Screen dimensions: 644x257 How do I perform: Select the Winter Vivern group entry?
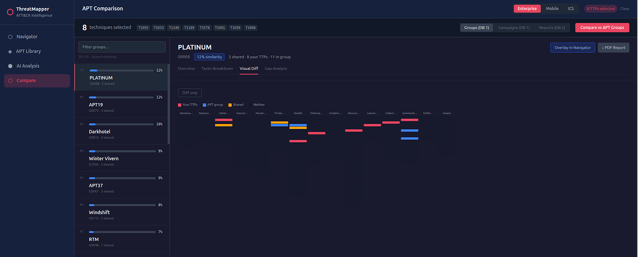pyautogui.click(x=122, y=158)
